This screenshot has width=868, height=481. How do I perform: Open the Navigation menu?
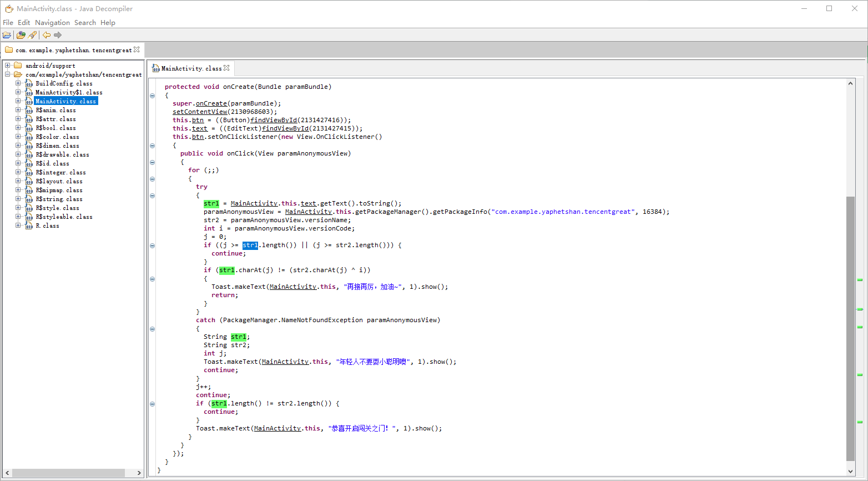click(52, 23)
